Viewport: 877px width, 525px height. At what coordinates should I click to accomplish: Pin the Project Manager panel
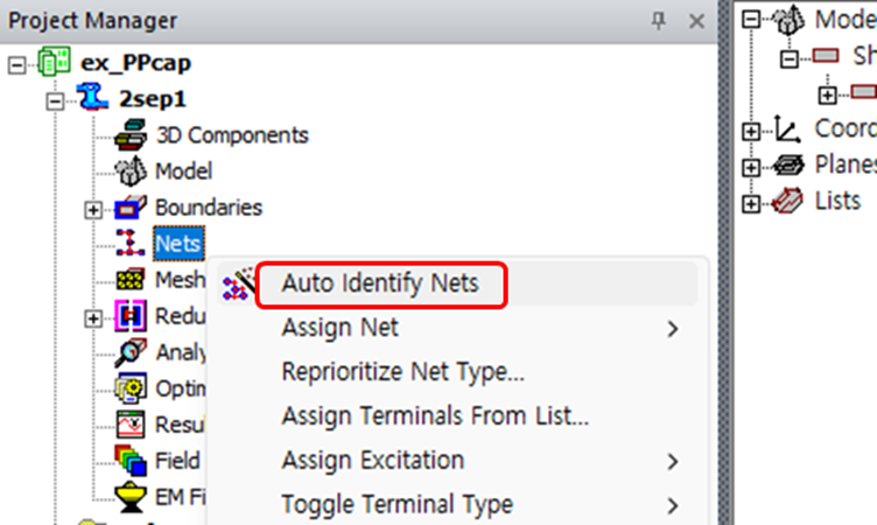click(x=658, y=21)
